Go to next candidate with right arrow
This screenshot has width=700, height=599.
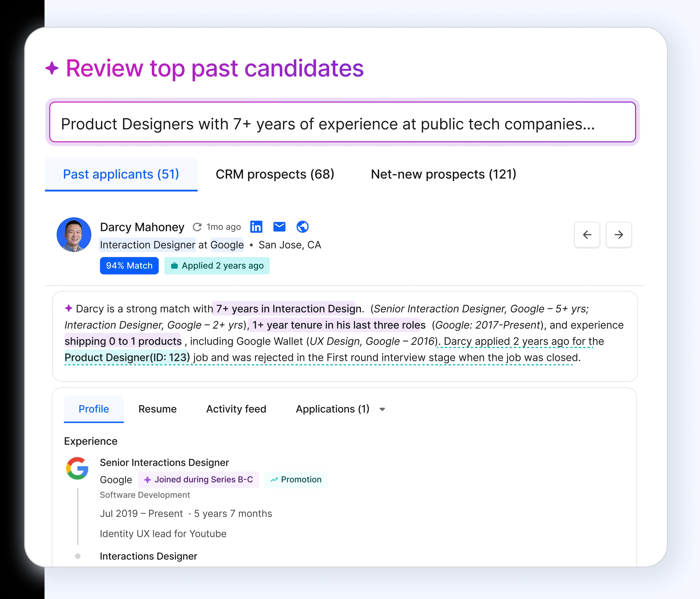coord(619,235)
